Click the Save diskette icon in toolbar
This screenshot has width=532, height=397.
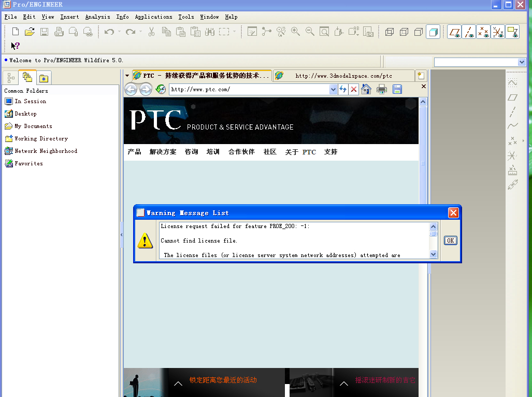(x=44, y=32)
